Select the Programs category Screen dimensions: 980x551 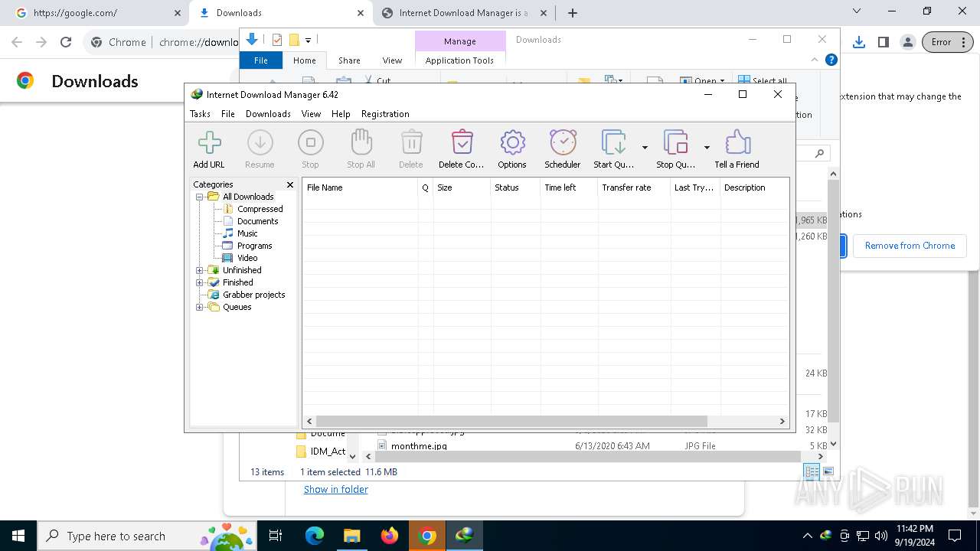[254, 246]
